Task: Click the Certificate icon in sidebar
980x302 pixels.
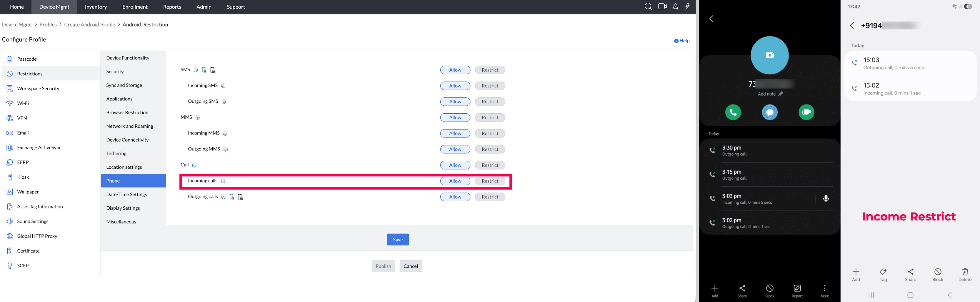Action: (x=10, y=251)
